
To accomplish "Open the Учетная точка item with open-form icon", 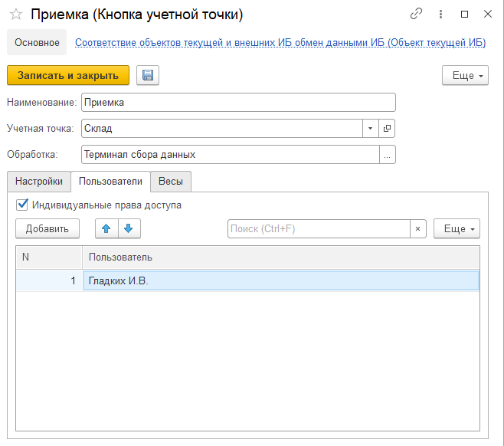I will tap(388, 129).
